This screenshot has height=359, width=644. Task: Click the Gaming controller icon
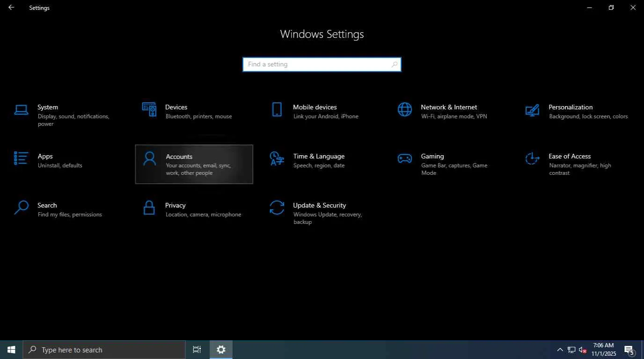tap(405, 158)
